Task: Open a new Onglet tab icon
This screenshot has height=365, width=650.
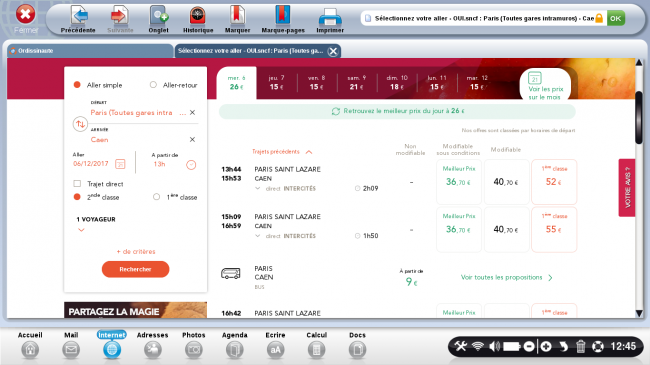Action: pyautogui.click(x=159, y=16)
